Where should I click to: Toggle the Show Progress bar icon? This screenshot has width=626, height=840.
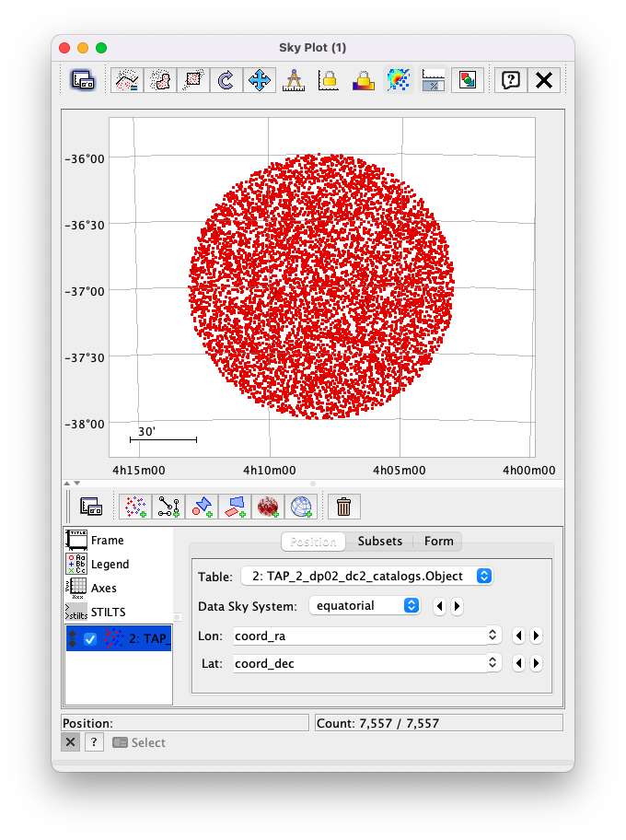click(434, 80)
